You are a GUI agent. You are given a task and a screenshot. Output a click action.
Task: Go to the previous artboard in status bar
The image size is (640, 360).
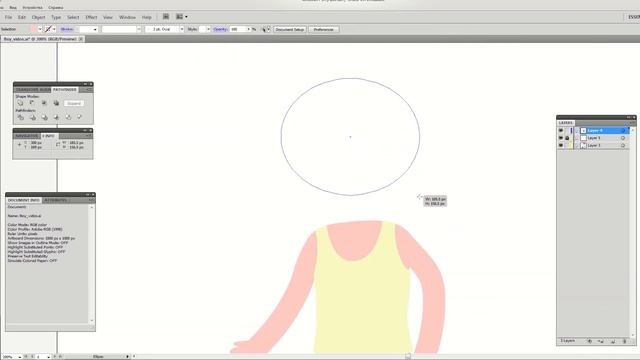(33, 357)
